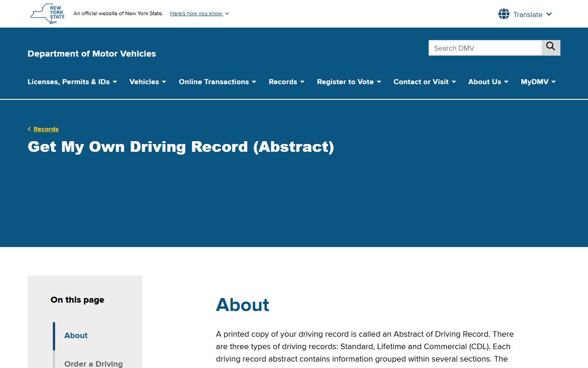The height and width of the screenshot is (368, 588).
Task: Click the magnifying glass search button
Action: point(551,48)
